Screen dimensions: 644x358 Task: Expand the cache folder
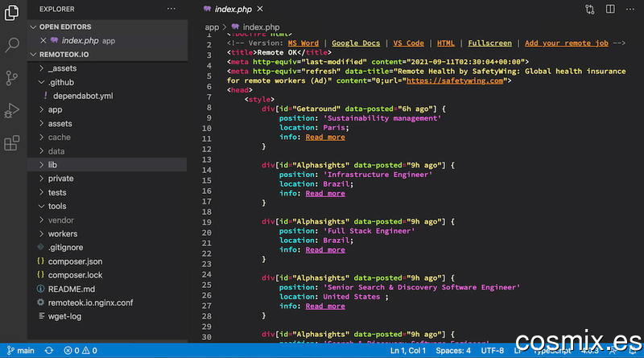click(55, 137)
